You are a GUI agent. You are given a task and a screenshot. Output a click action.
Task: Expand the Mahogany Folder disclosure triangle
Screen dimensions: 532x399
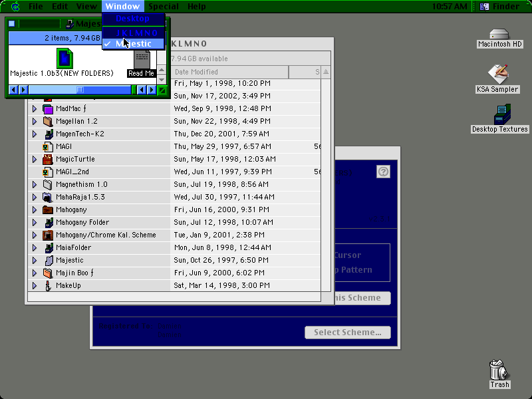35,222
